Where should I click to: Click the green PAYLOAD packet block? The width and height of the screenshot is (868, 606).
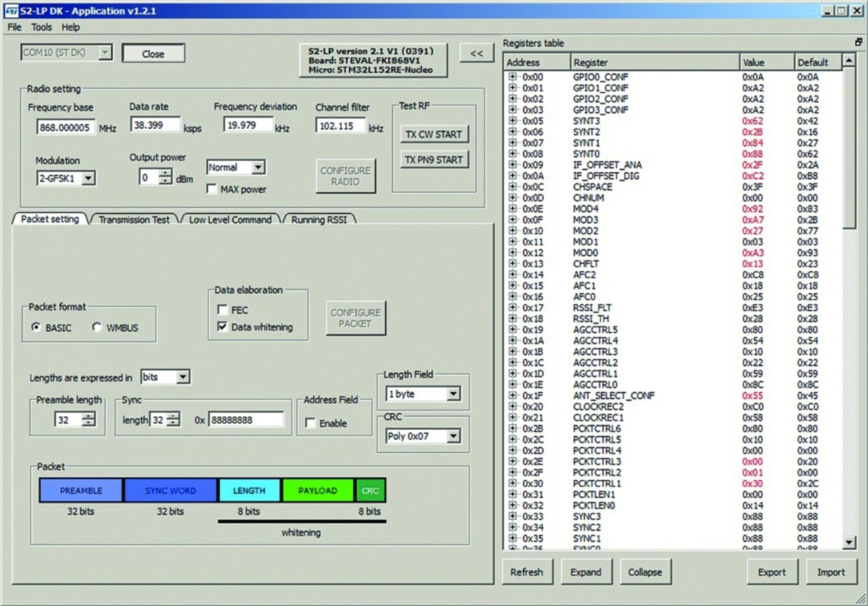pos(317,491)
